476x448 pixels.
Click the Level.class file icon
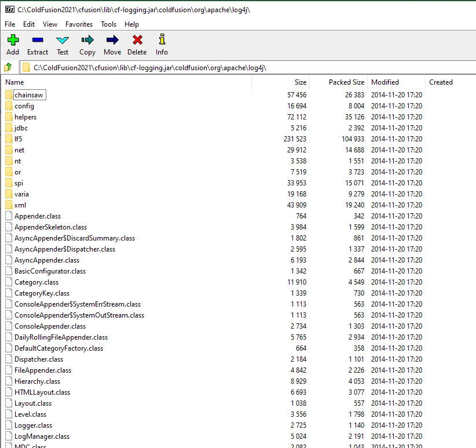(9, 414)
